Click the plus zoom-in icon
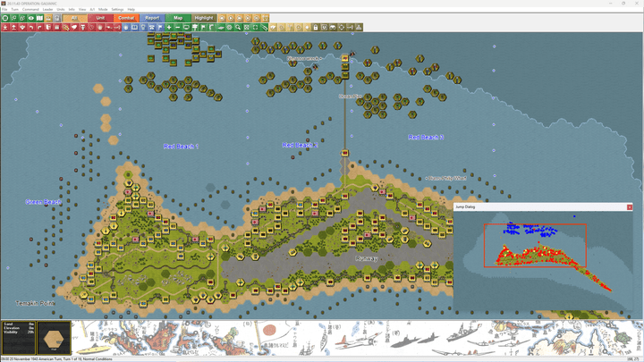Image resolution: width=644 pixels, height=362 pixels. (x=169, y=28)
